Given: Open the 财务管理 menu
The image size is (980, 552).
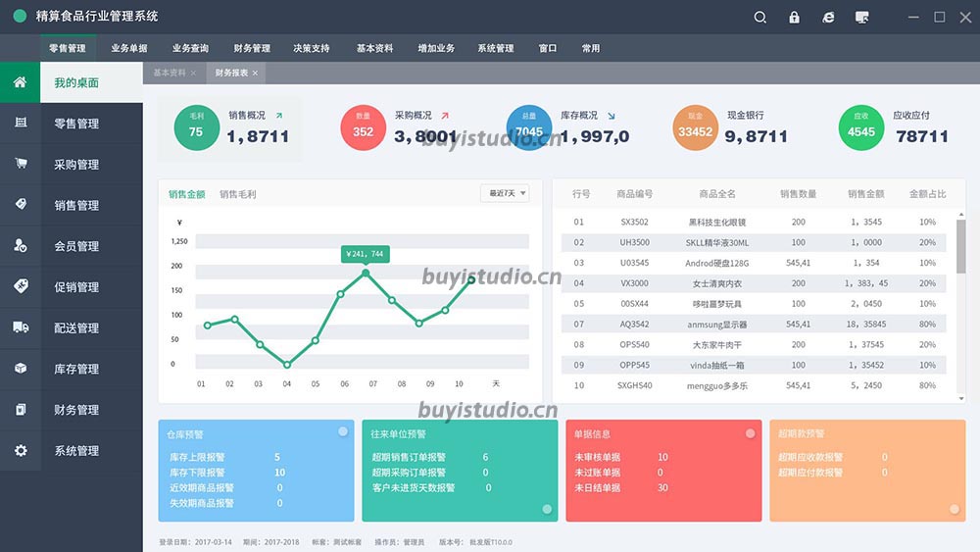Looking at the screenshot, I should pyautogui.click(x=252, y=48).
